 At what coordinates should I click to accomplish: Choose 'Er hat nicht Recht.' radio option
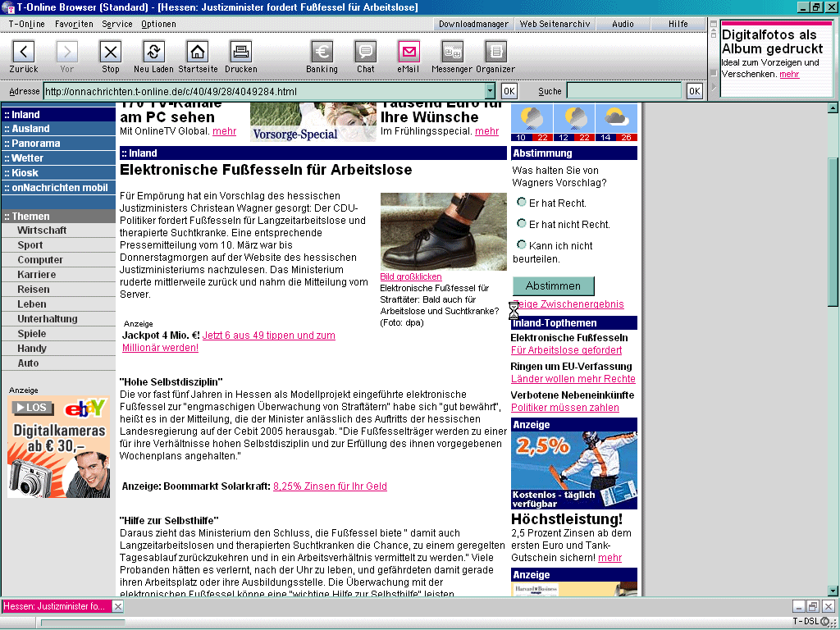coord(522,223)
